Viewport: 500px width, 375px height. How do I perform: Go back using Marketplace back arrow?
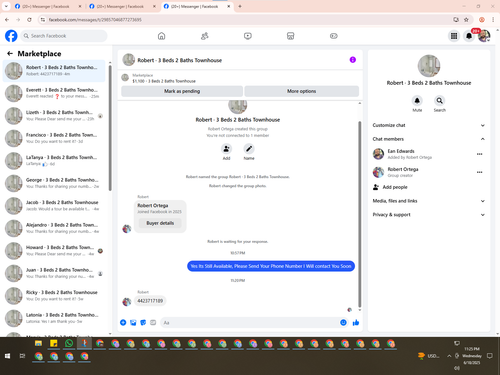coord(10,53)
